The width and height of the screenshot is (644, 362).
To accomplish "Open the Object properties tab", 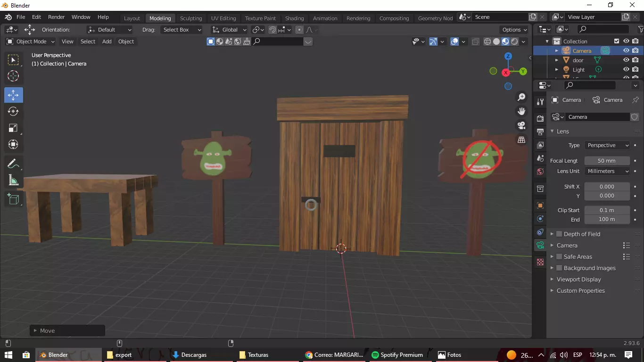I will click(540, 206).
